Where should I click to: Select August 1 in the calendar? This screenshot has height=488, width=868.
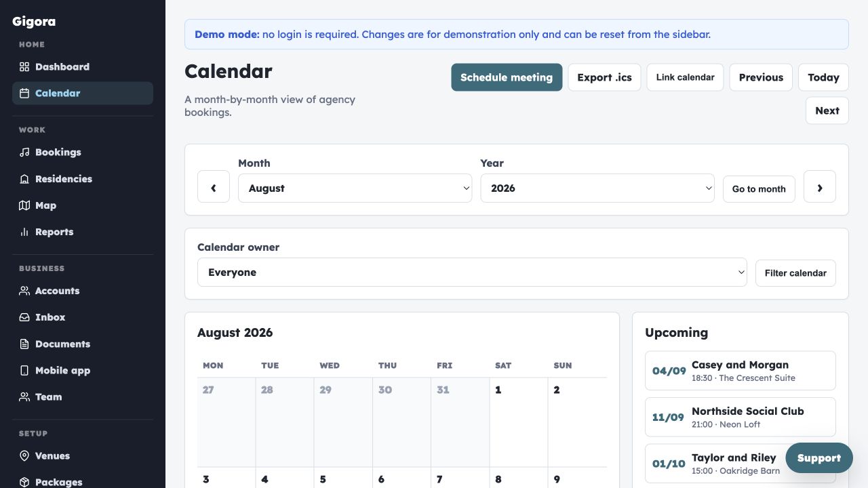tap(519, 422)
